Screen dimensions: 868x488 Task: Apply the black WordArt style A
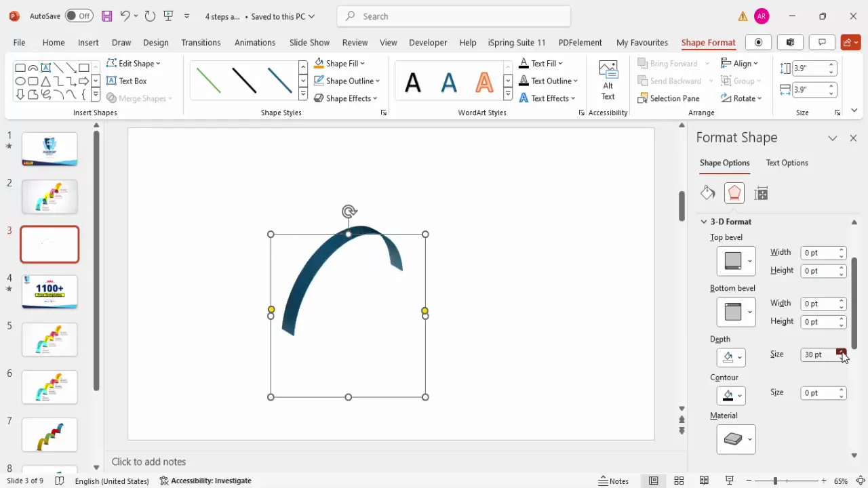(413, 83)
